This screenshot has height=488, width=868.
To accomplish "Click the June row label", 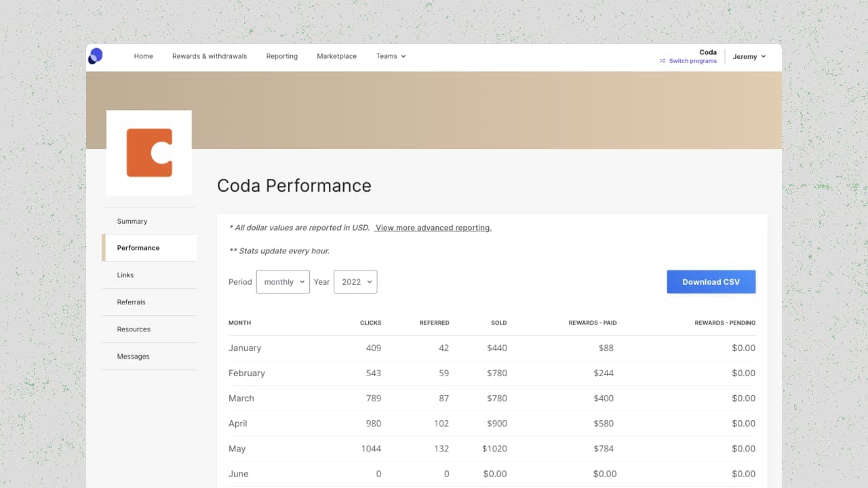I will point(239,474).
